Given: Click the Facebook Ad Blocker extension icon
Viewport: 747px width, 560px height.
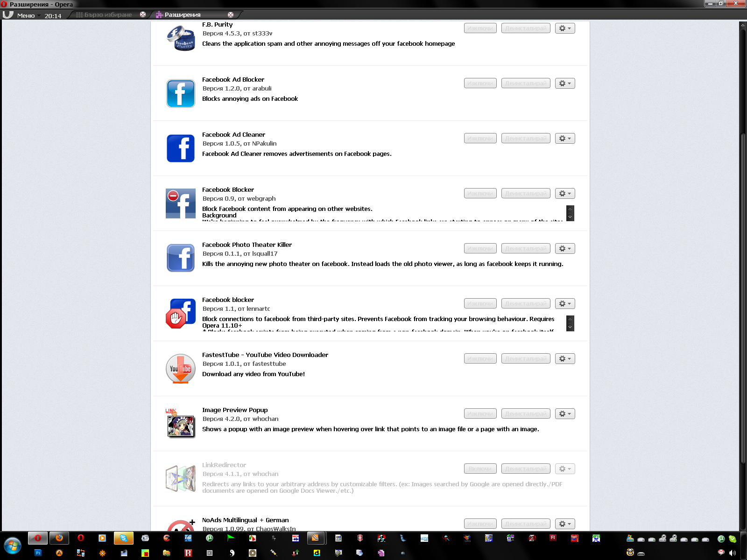Looking at the screenshot, I should (181, 93).
